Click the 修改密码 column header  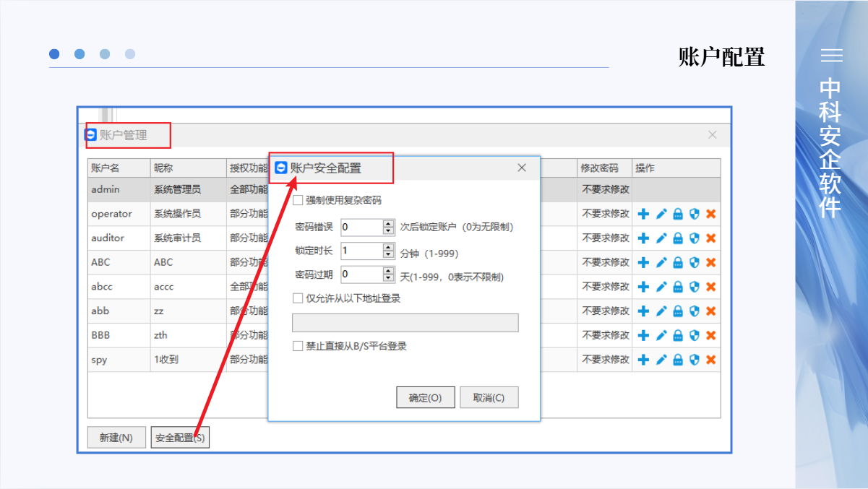[x=599, y=168]
